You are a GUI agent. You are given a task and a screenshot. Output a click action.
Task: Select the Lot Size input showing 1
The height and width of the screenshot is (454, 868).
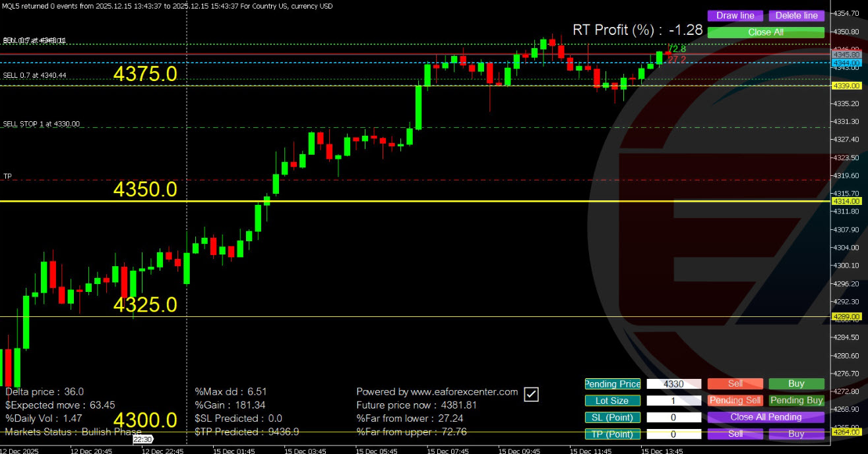[674, 400]
